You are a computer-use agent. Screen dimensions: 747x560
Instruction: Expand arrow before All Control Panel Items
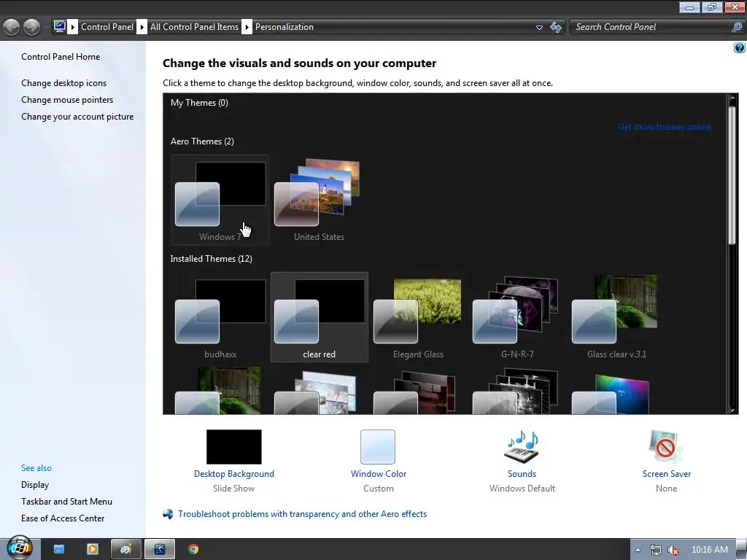click(x=142, y=27)
